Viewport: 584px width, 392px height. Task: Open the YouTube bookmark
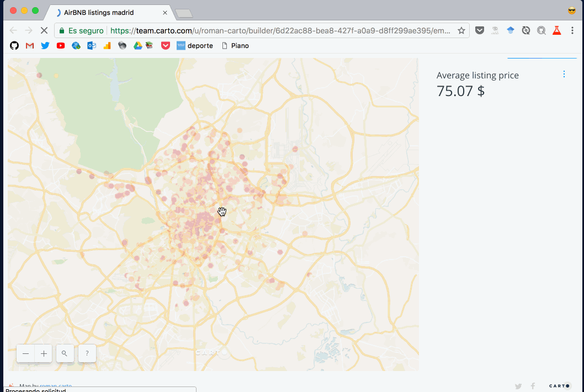click(x=61, y=45)
